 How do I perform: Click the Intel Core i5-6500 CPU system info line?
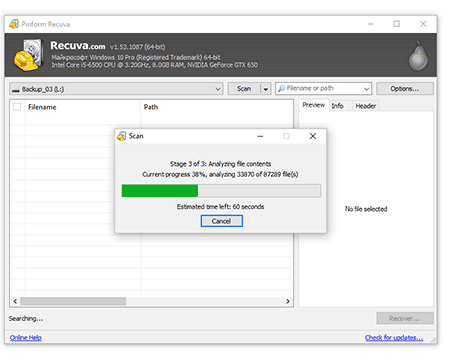click(154, 65)
